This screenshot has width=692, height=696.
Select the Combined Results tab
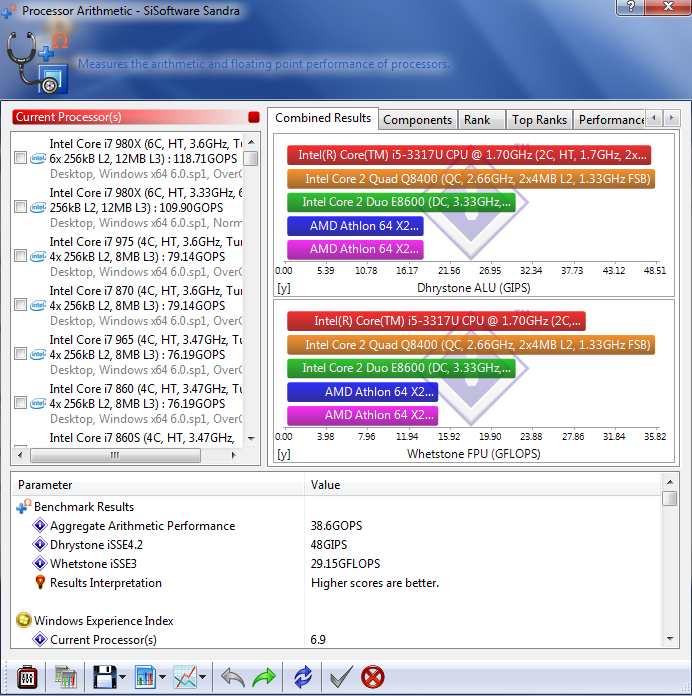[323, 118]
